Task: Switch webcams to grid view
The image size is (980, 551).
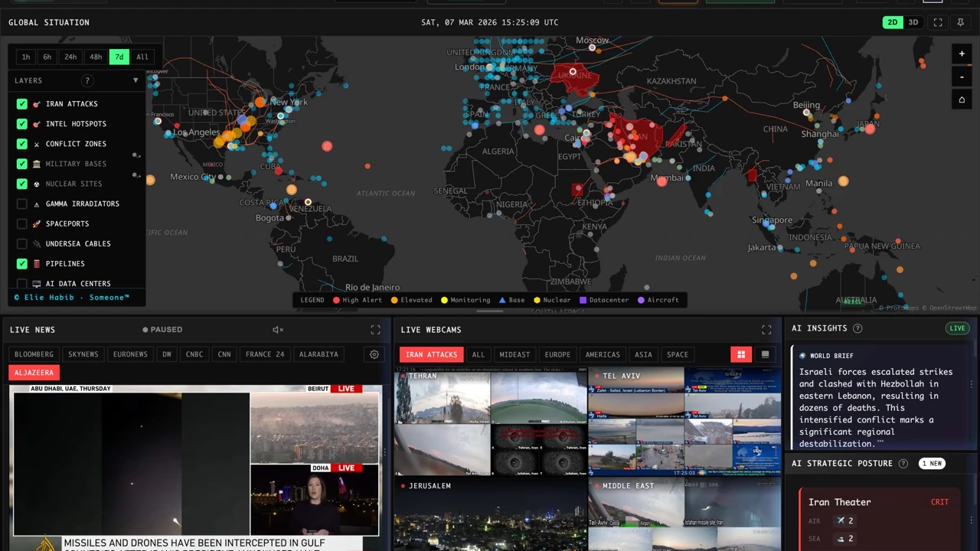Action: 741,354
